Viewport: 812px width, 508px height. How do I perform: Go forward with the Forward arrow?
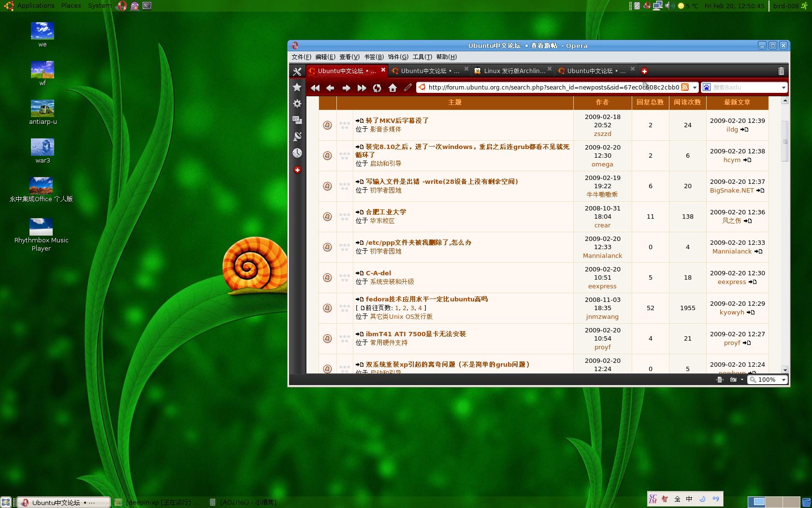[x=346, y=88]
